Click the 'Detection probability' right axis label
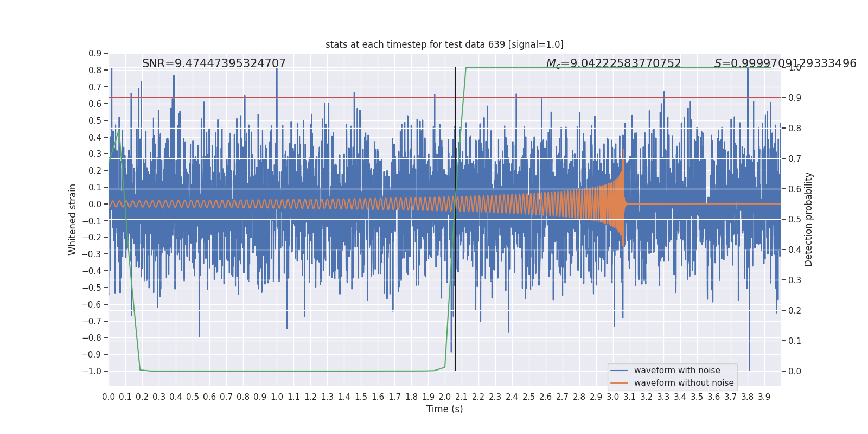Screen dimensions: 868x434 (x=809, y=219)
